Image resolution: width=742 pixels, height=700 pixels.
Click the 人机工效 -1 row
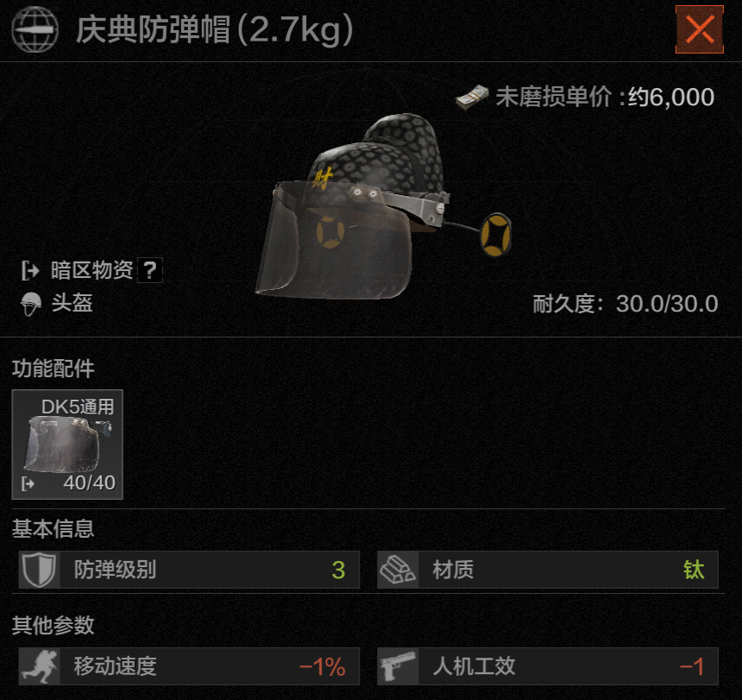(x=548, y=666)
